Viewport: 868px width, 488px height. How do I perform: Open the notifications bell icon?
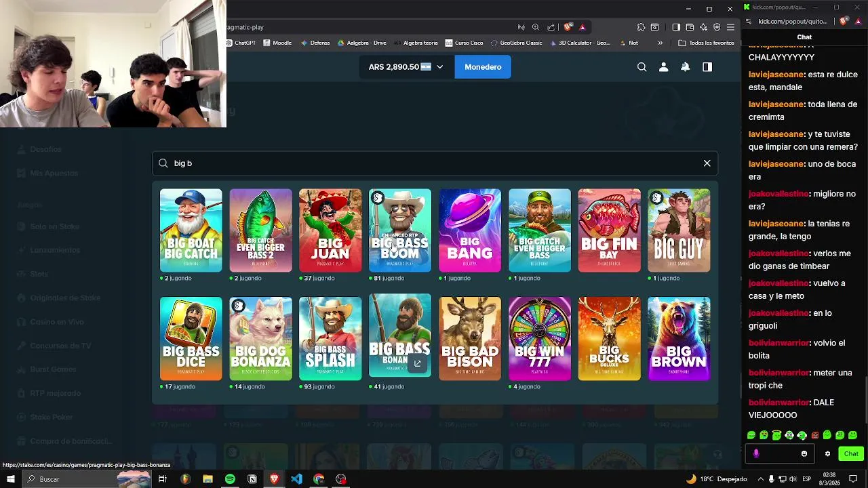coord(685,67)
